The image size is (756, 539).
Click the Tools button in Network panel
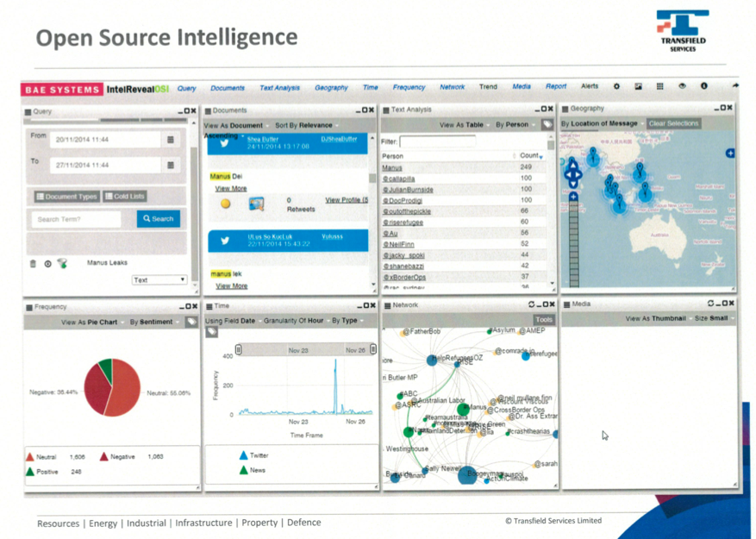[x=544, y=319]
